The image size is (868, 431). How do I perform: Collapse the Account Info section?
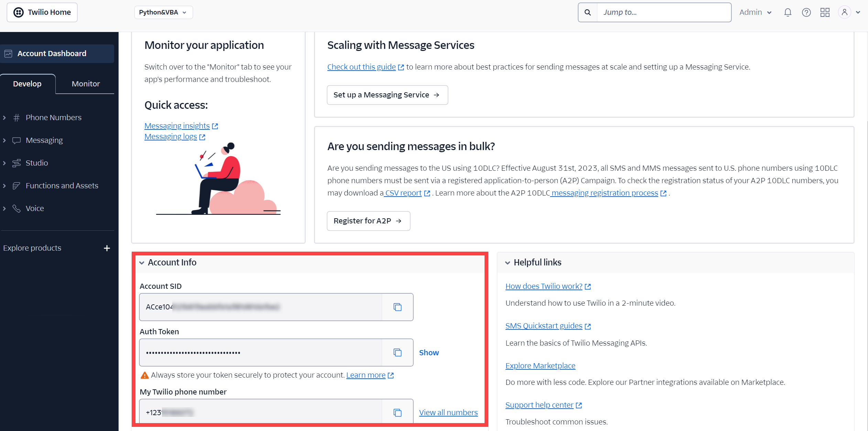tap(142, 263)
